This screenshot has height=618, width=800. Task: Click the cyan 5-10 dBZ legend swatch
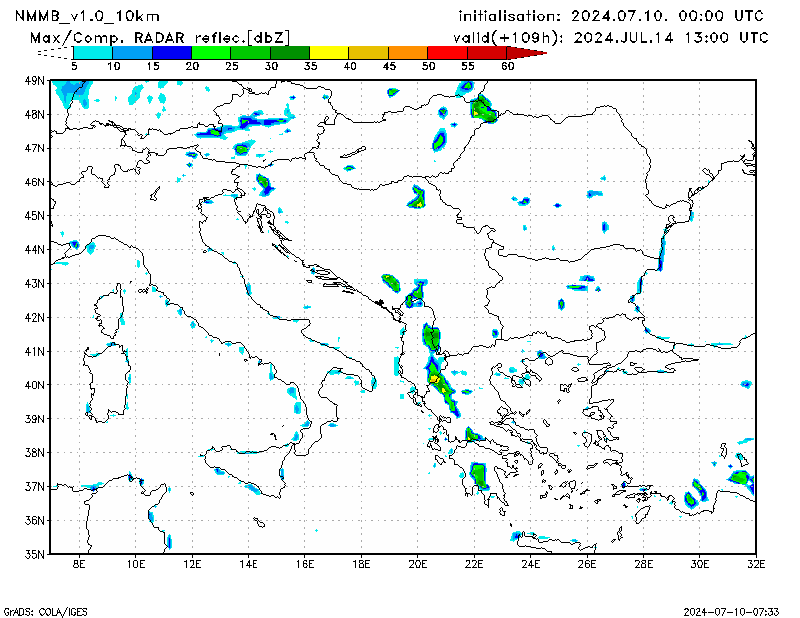[x=92, y=51]
